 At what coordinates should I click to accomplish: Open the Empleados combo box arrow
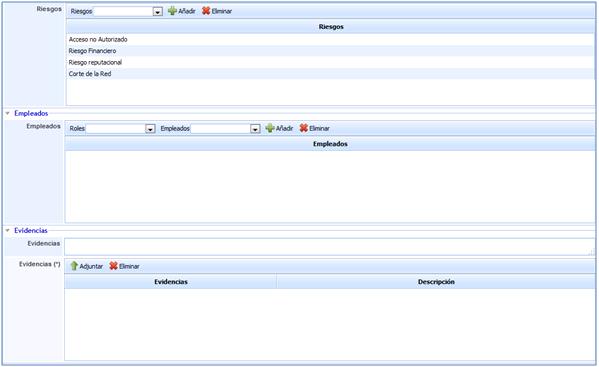(x=255, y=129)
